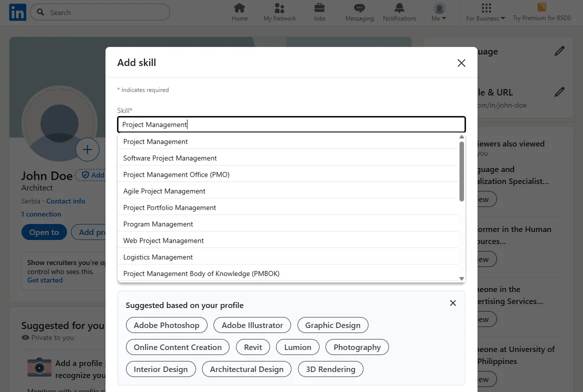This screenshot has width=583, height=392.
Task: Click the top Search box
Action: 100,12
